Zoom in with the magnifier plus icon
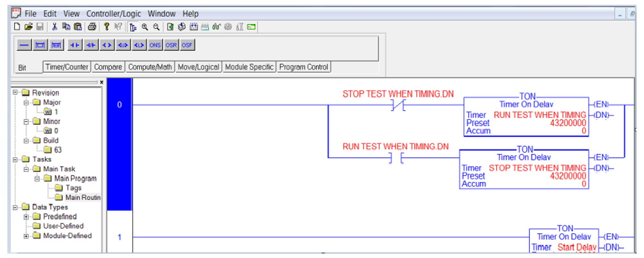The width and height of the screenshot is (644, 258). point(145,27)
